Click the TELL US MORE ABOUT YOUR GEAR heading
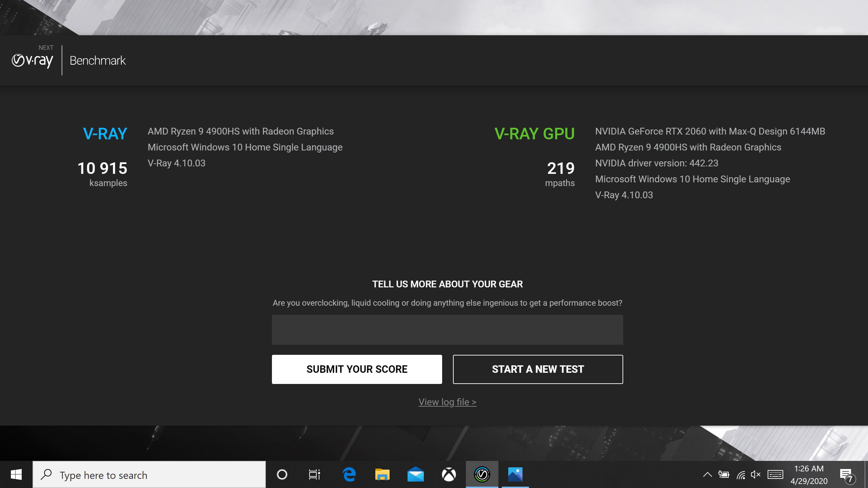868x488 pixels. (447, 284)
